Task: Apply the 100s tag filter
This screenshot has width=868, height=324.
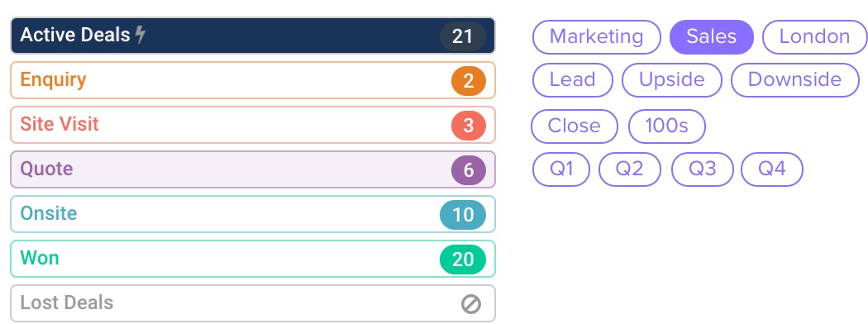Action: [x=667, y=126]
